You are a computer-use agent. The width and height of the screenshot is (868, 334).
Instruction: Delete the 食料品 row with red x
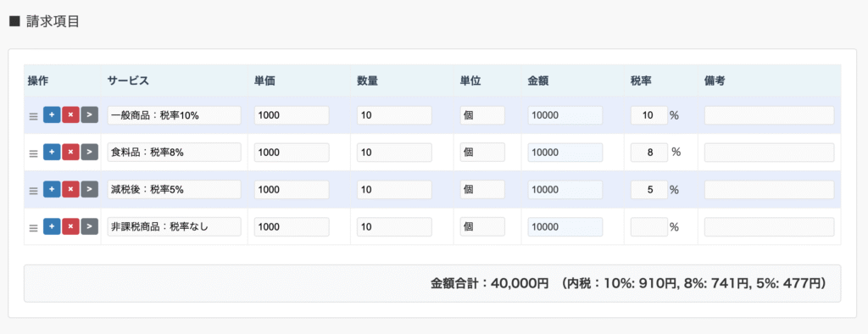70,152
